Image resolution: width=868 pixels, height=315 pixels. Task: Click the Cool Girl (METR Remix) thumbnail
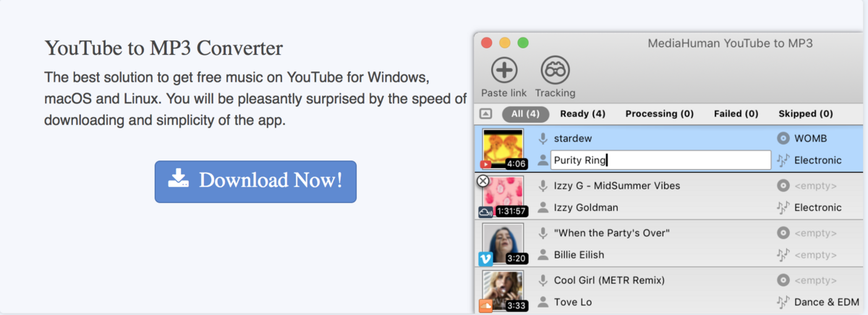pyautogui.click(x=505, y=290)
